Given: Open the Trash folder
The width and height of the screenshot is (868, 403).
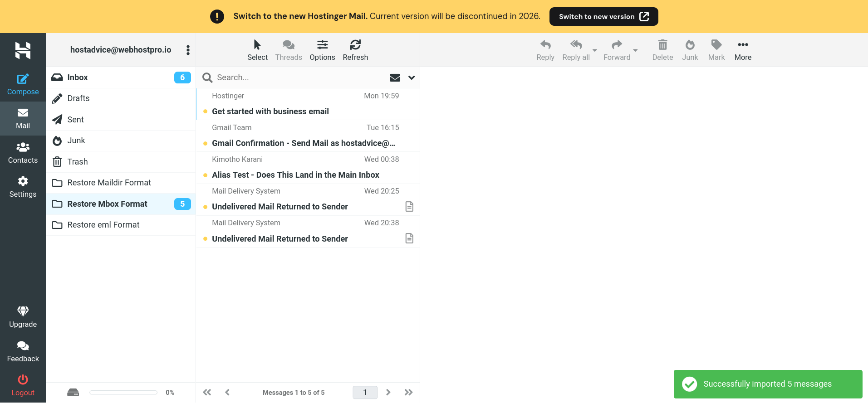Looking at the screenshot, I should [121, 162].
